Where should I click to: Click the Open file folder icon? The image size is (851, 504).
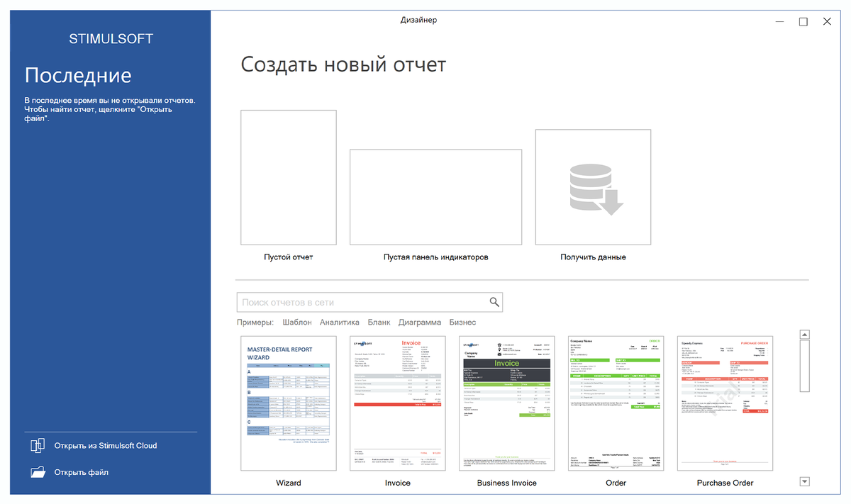(38, 472)
